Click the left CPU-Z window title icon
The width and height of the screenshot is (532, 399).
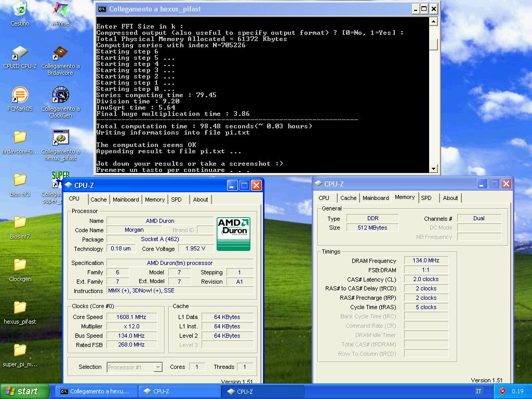[x=69, y=185]
